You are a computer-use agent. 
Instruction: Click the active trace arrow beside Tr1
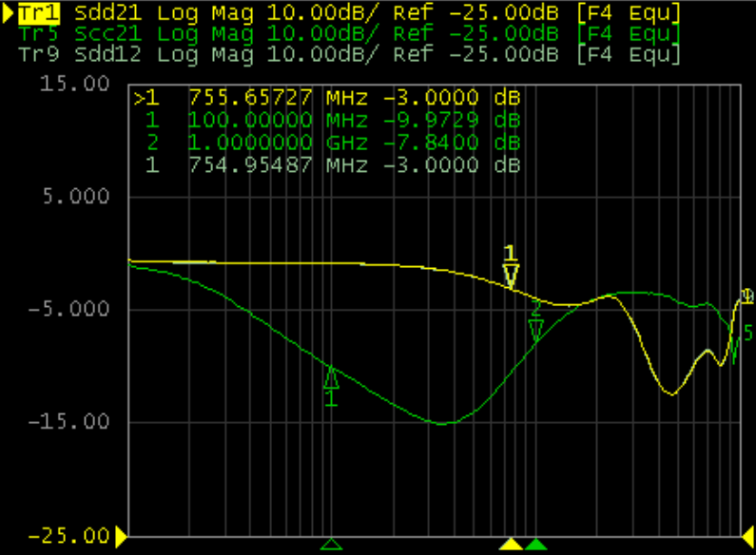(8, 13)
